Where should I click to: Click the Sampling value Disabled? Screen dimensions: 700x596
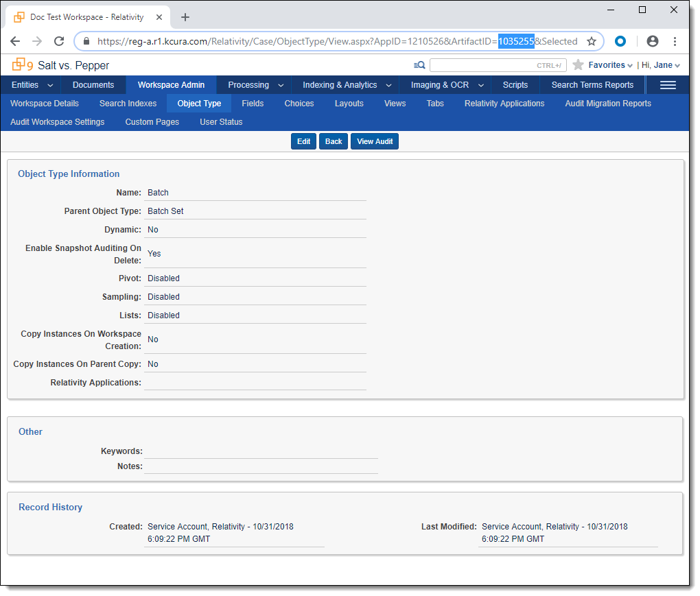pos(164,297)
